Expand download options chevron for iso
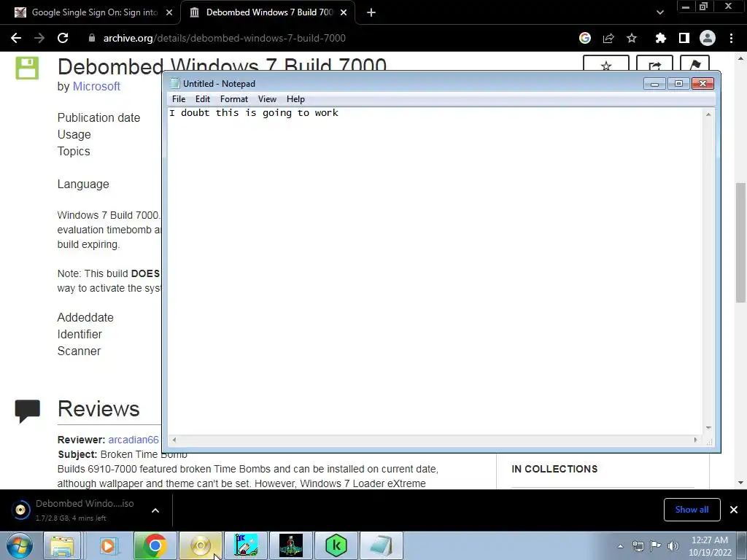 (x=155, y=510)
